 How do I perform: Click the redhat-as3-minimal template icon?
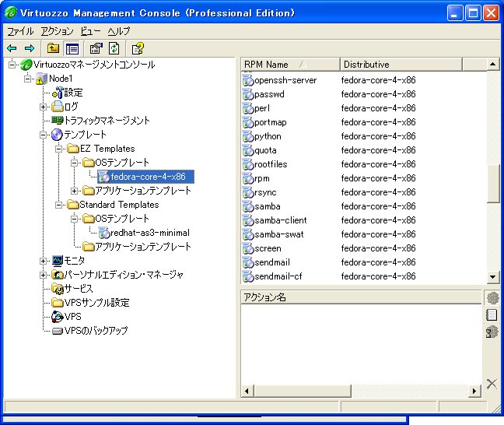[x=103, y=233]
